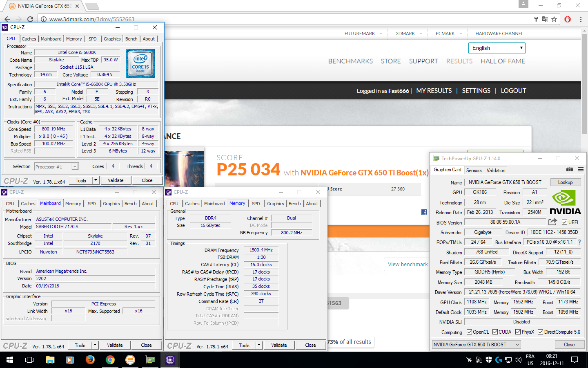Toggle the PhysX checkbox
This screenshot has width=588, height=368.
pyautogui.click(x=518, y=332)
